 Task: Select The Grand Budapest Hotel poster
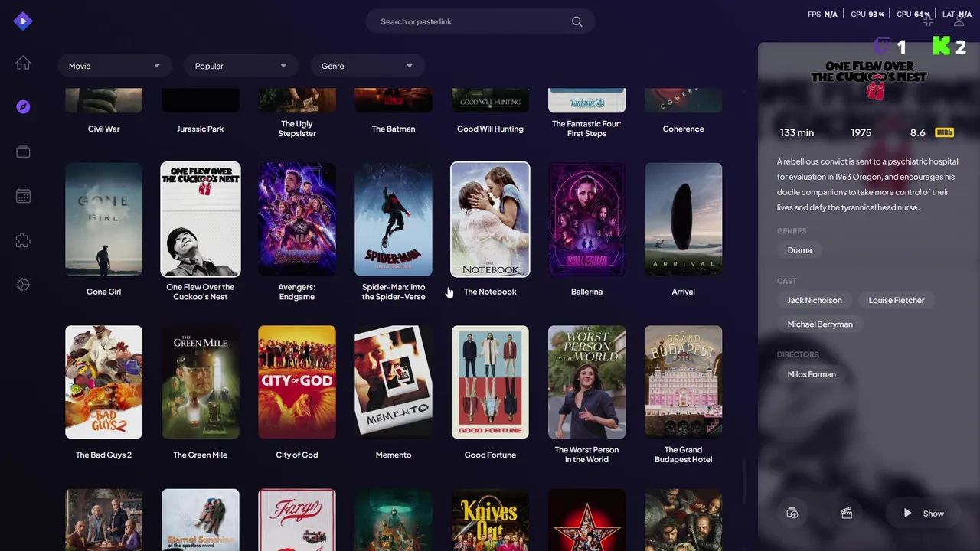coord(683,382)
